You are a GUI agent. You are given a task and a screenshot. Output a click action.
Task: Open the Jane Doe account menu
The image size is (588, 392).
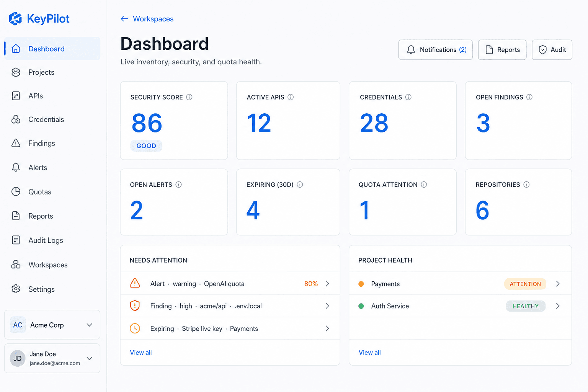[52, 358]
